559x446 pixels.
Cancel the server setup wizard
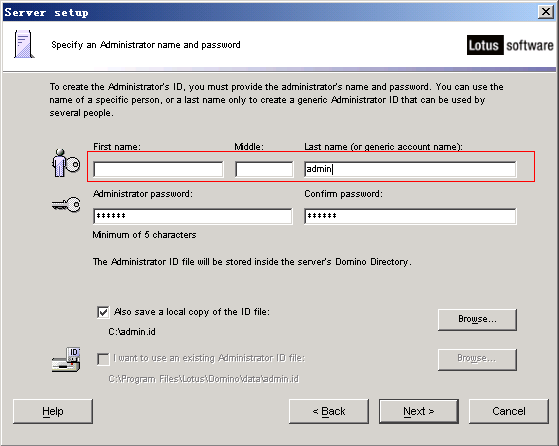coord(509,411)
